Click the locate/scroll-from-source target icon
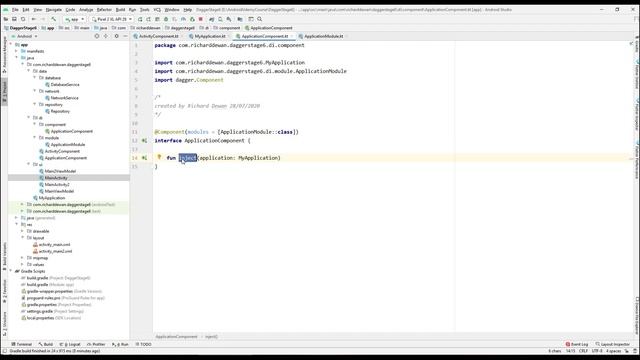The width and height of the screenshot is (640, 360). click(x=97, y=36)
